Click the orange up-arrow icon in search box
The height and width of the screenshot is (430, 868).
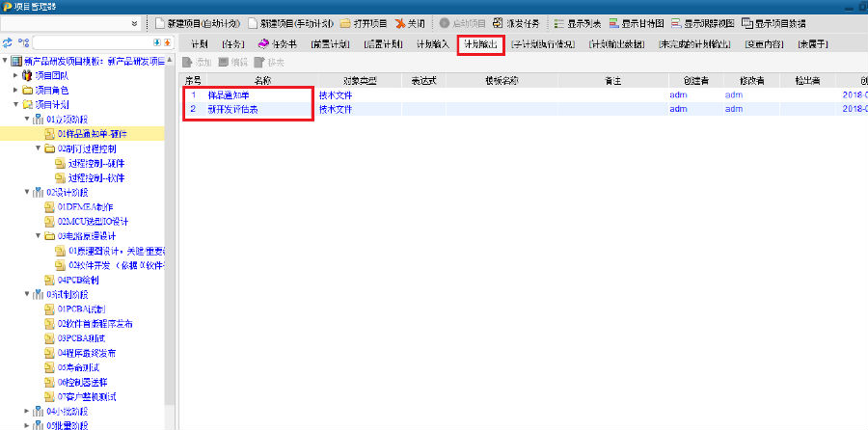coord(167,43)
